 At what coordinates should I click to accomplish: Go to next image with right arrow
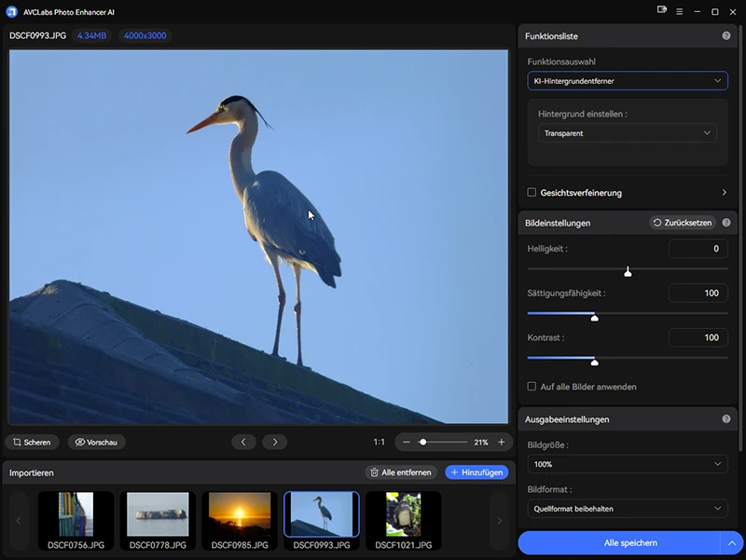(275, 443)
